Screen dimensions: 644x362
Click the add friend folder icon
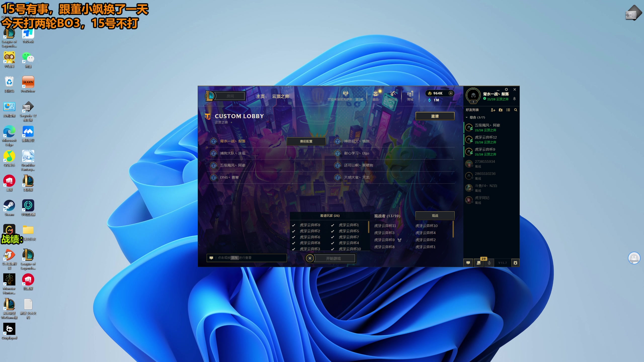pyautogui.click(x=501, y=110)
